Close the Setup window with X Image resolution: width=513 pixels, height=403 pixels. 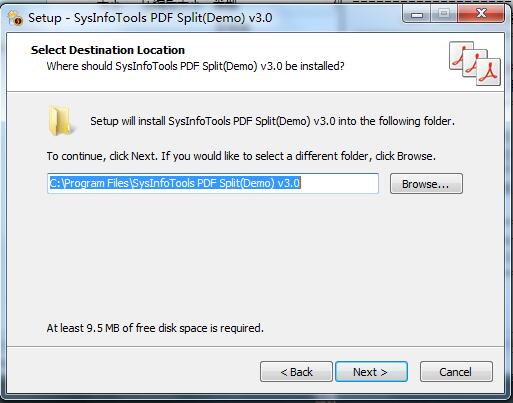coord(481,14)
